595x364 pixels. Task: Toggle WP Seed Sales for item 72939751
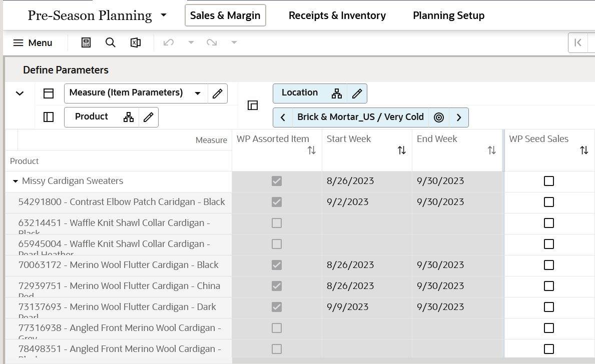(x=548, y=286)
